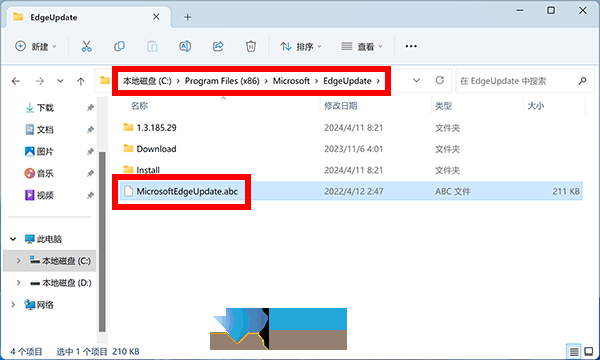Click EdgeUpdate breadcrumb in address bar
600x360 pixels.
tap(347, 81)
